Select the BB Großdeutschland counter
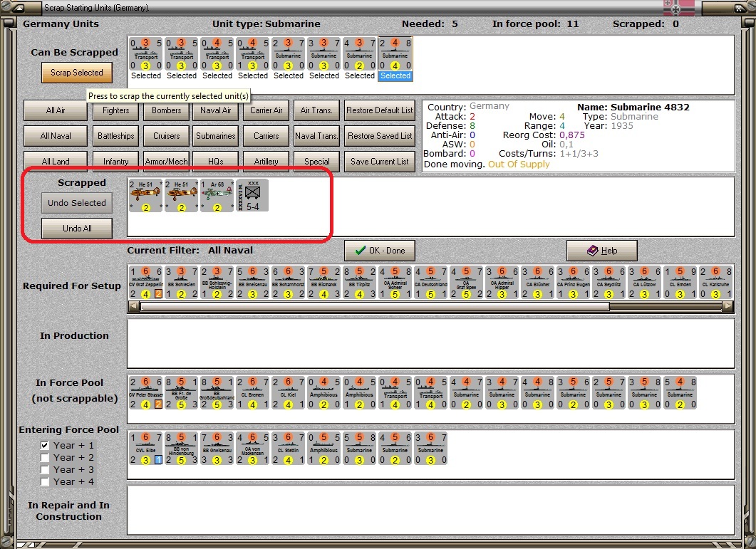 coord(217,393)
